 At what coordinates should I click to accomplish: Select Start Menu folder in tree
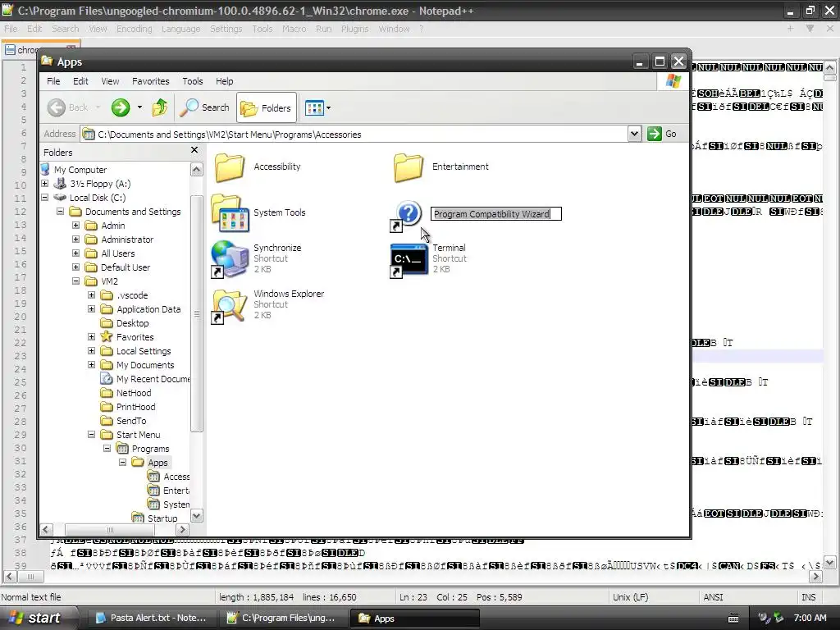point(138,435)
